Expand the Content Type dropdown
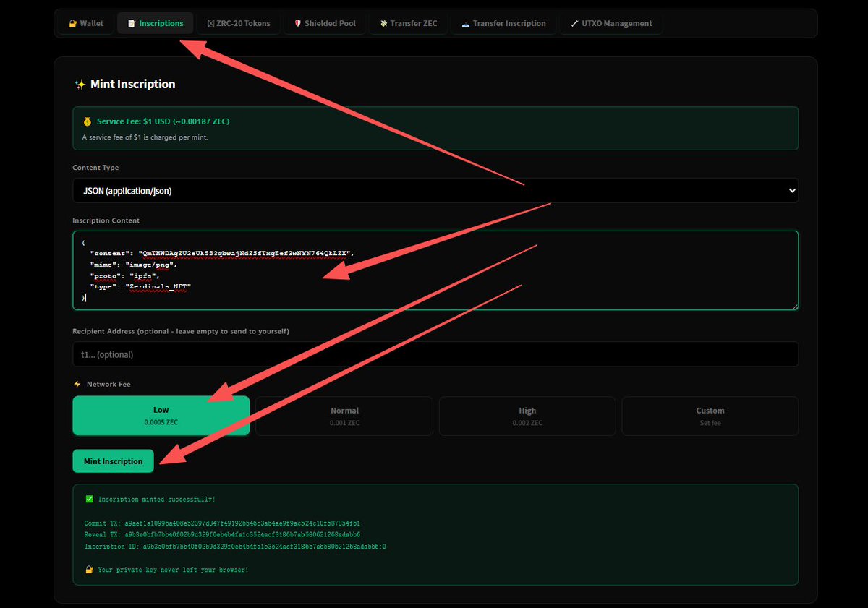Viewport: 868px width, 608px height. tap(435, 191)
